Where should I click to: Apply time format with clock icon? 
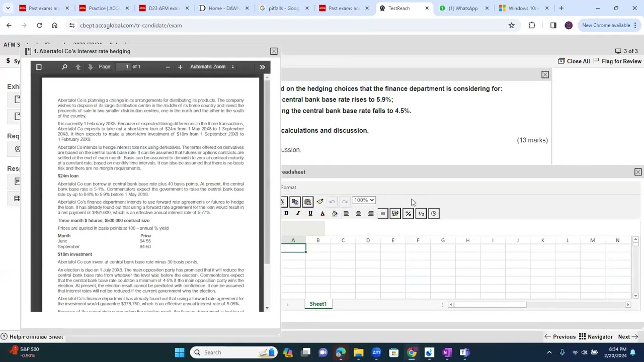point(434,214)
